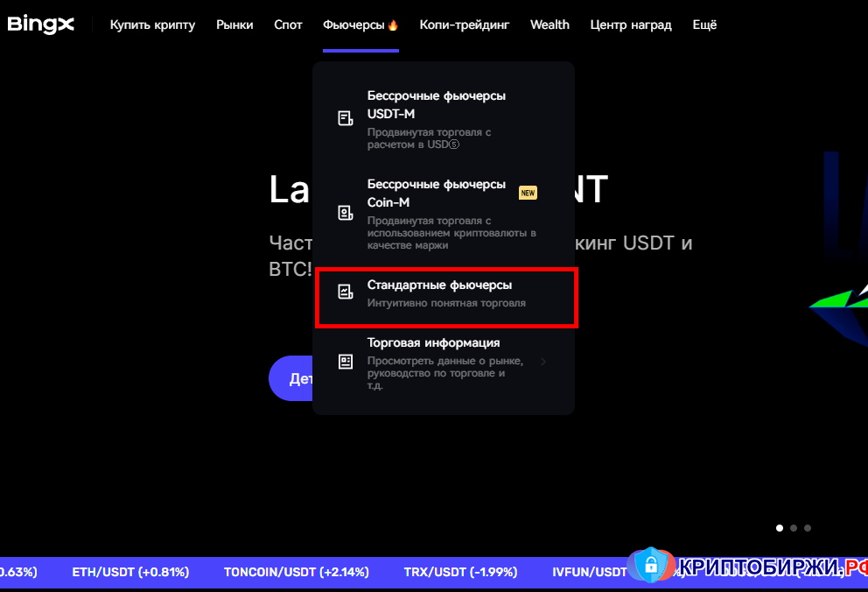
Task: Open the Фьючерсы menu
Action: (x=360, y=25)
